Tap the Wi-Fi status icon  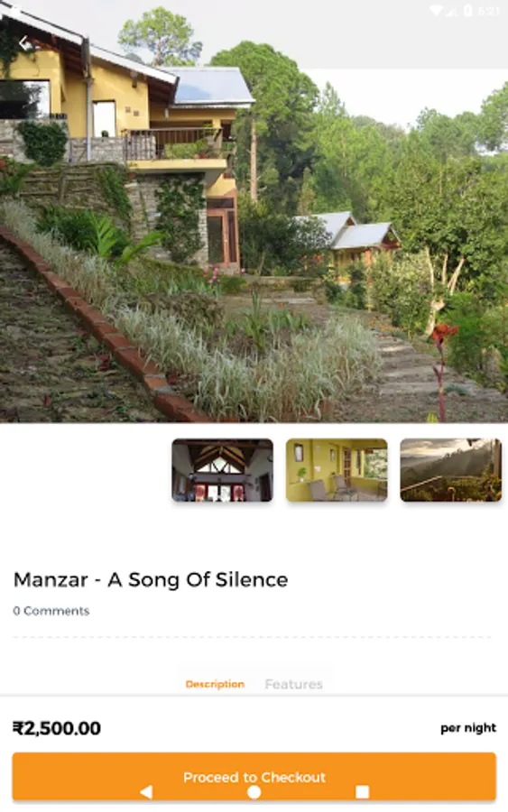click(x=437, y=11)
